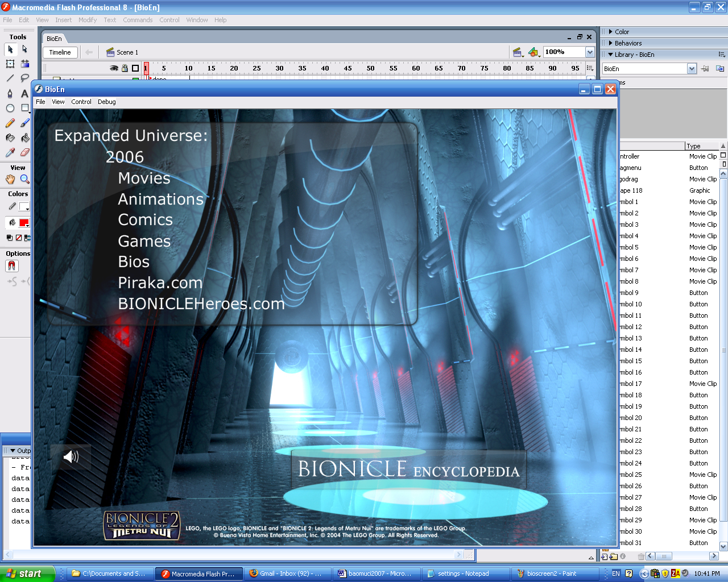Open the Commands menu
The image size is (728, 582).
[x=138, y=20]
